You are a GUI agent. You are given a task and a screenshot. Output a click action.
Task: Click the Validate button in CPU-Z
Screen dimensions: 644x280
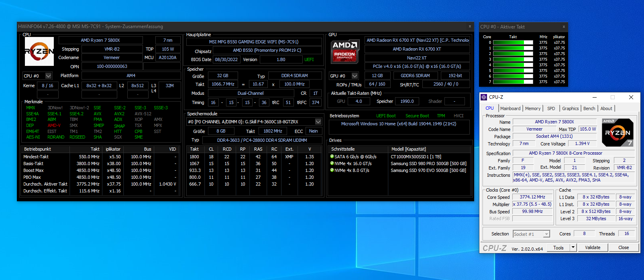(593, 247)
